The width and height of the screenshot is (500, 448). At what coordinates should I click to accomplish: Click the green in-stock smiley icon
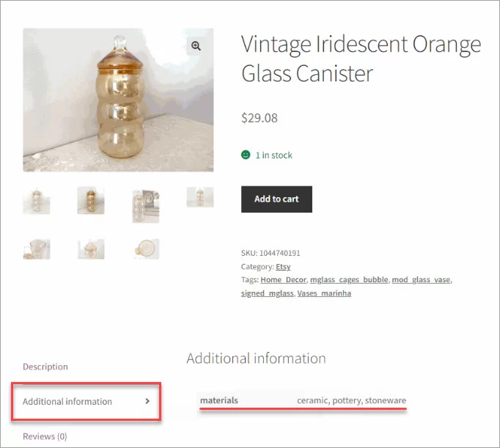(246, 155)
